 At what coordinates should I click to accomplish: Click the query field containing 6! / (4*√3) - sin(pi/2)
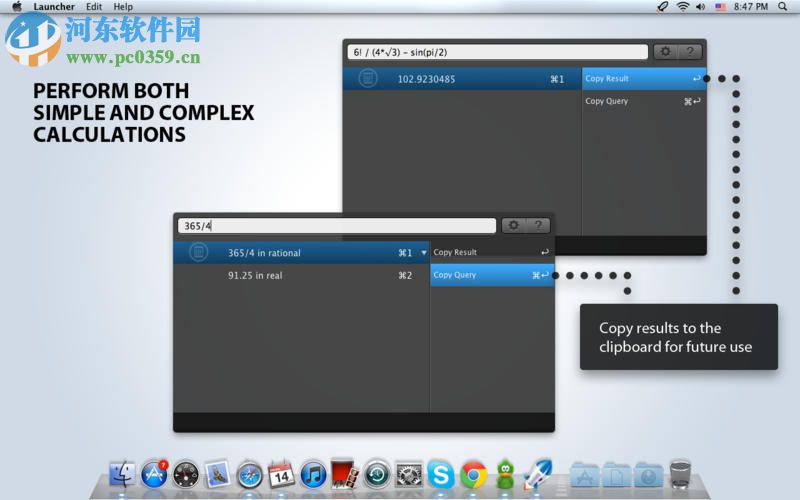(497, 52)
